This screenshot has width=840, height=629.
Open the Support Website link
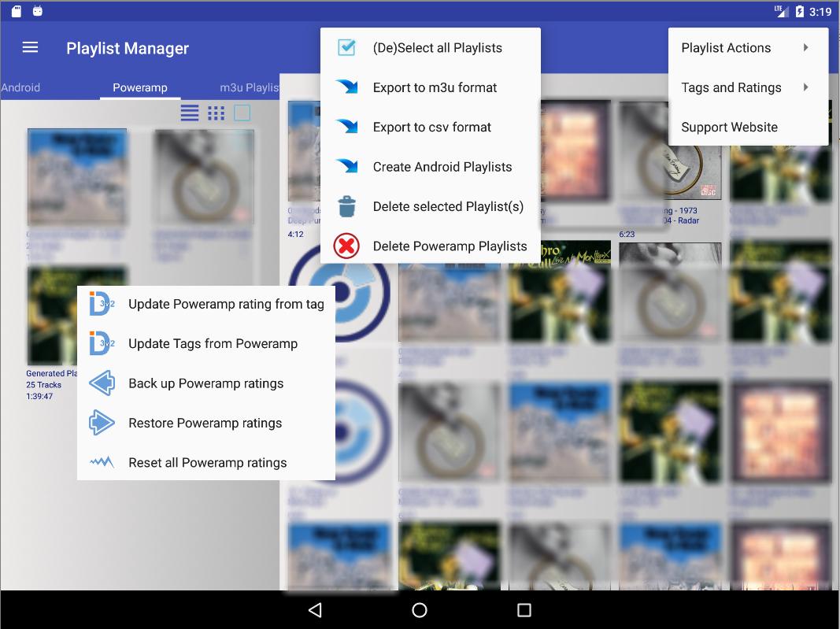click(729, 127)
